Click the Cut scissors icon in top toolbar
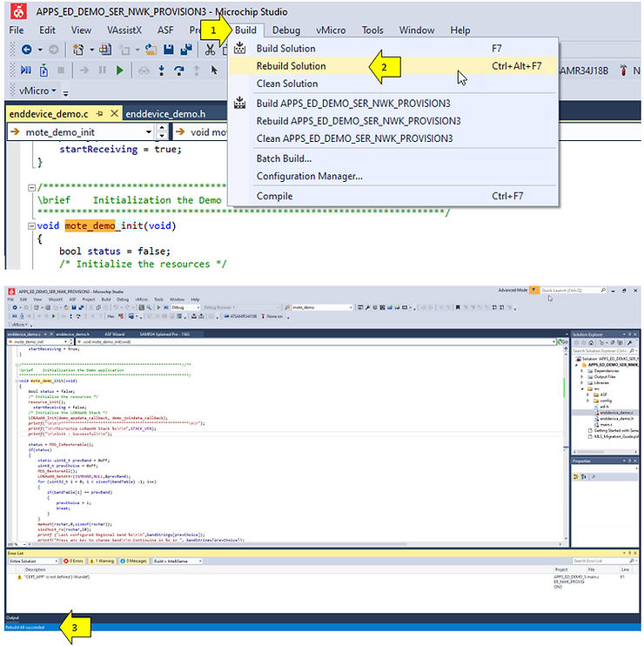The image size is (644, 646). [210, 50]
